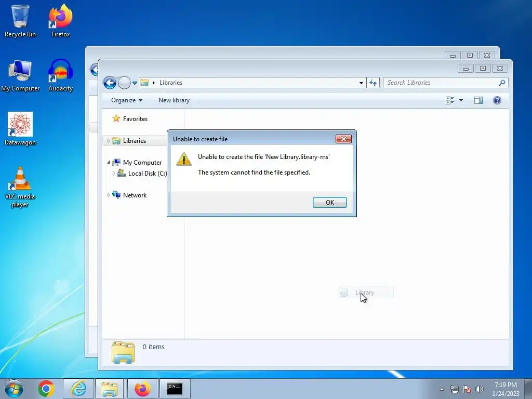Viewport: 532px width, 399px height.
Task: Click the warning triangle icon in dialog
Action: point(183,159)
